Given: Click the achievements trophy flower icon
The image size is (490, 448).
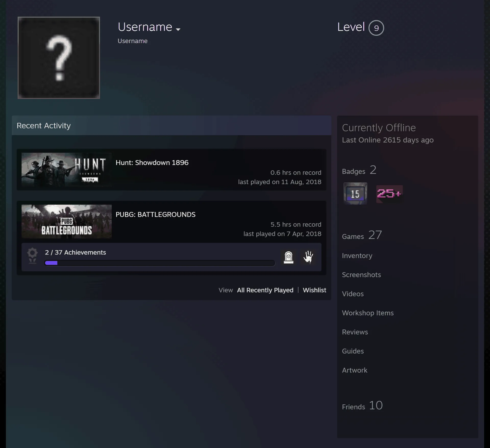Looking at the screenshot, I should click(x=32, y=256).
